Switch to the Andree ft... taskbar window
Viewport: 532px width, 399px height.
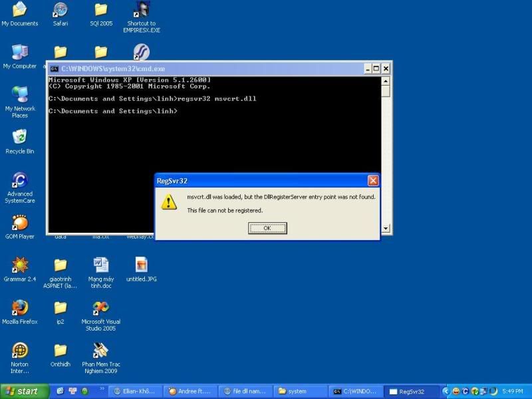pyautogui.click(x=191, y=391)
